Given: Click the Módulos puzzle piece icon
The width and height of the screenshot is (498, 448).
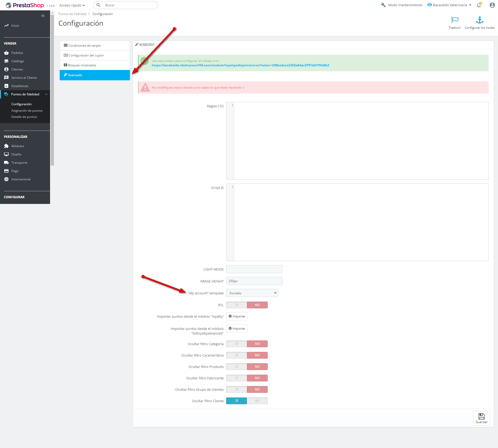Looking at the screenshot, I should tap(6, 146).
